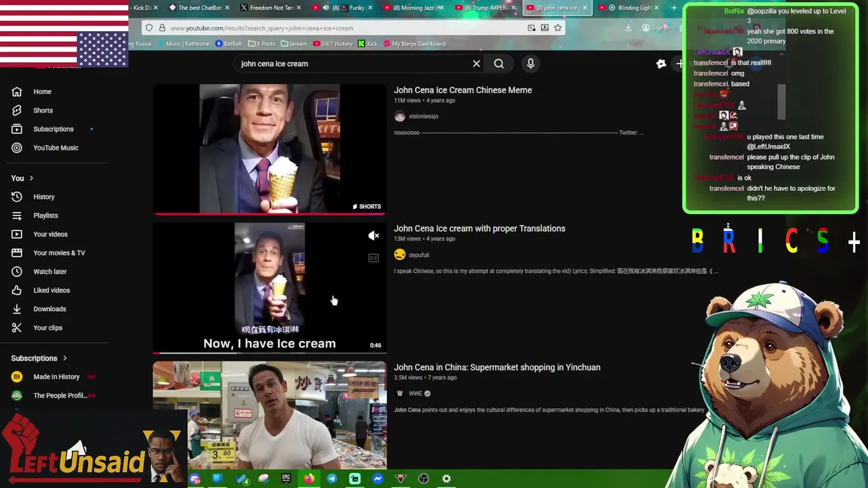The width and height of the screenshot is (868, 488).
Task: Submit search with the magnifier button
Action: click(x=499, y=64)
